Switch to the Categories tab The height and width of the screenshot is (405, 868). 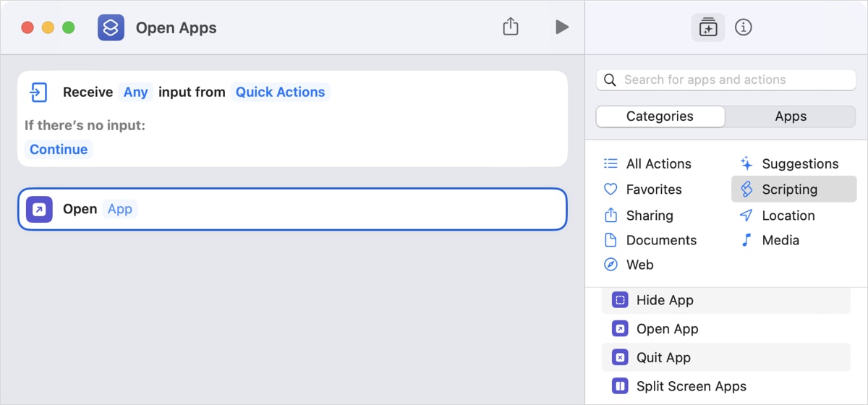click(660, 116)
